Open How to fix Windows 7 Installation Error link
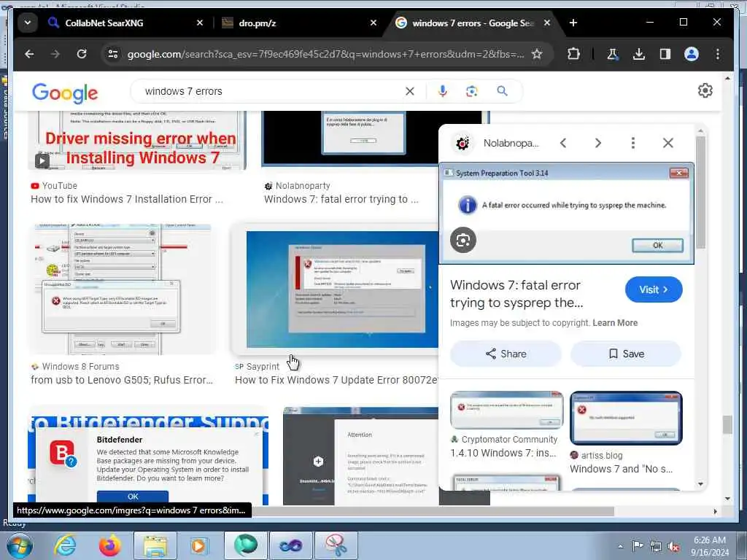Viewport: 747px width, 560px height. [127, 199]
